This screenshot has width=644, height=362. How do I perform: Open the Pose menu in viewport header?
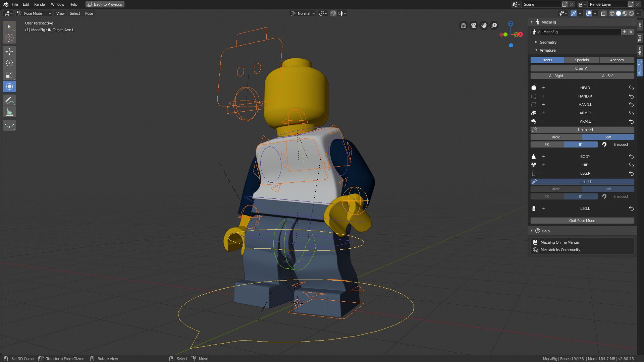[x=89, y=13]
